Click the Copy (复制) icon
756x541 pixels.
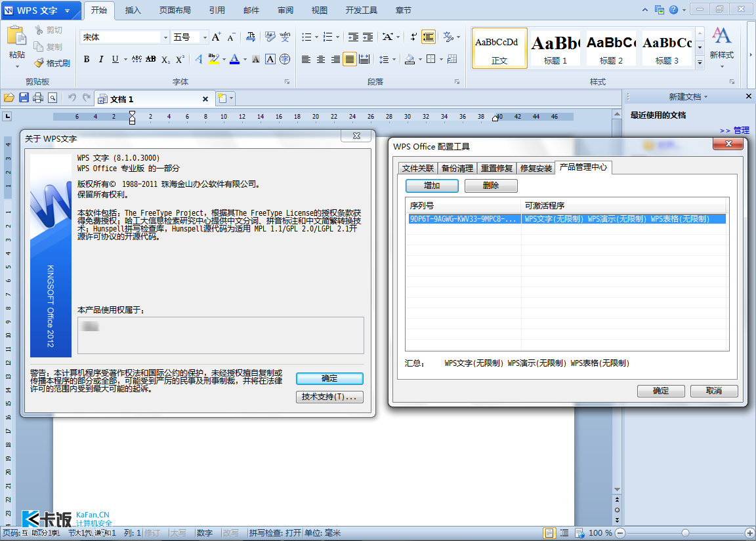39,47
